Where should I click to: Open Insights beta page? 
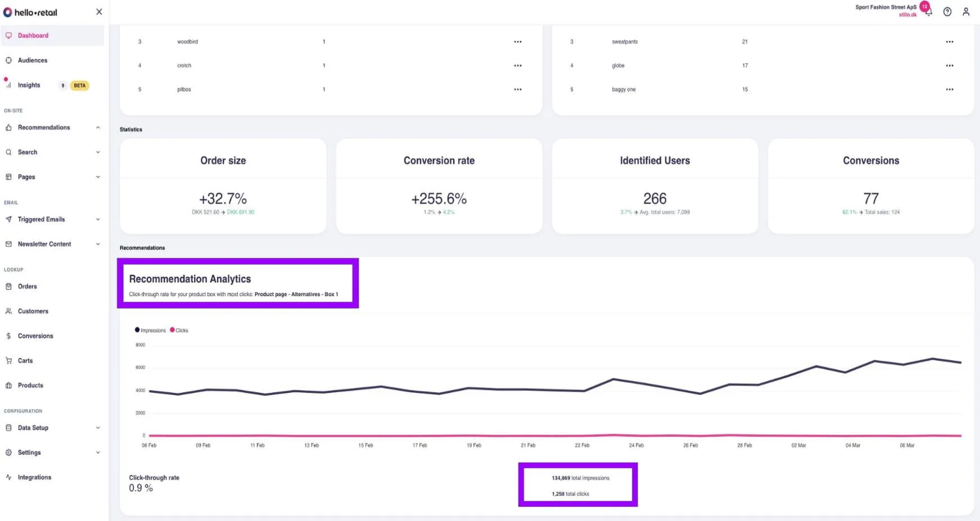[29, 85]
